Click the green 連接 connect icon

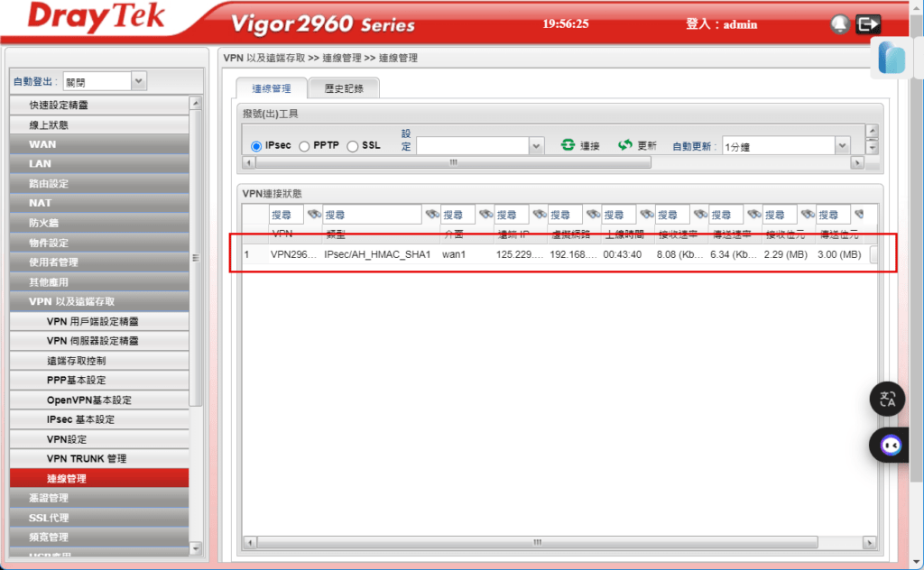coord(568,145)
